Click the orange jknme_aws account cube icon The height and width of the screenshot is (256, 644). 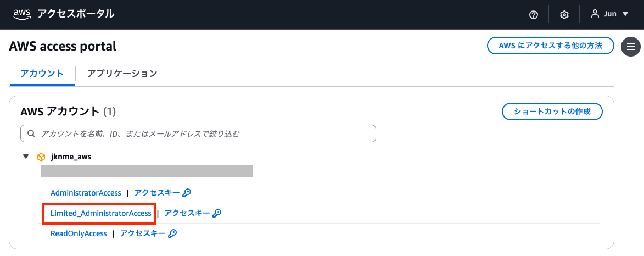click(x=41, y=157)
